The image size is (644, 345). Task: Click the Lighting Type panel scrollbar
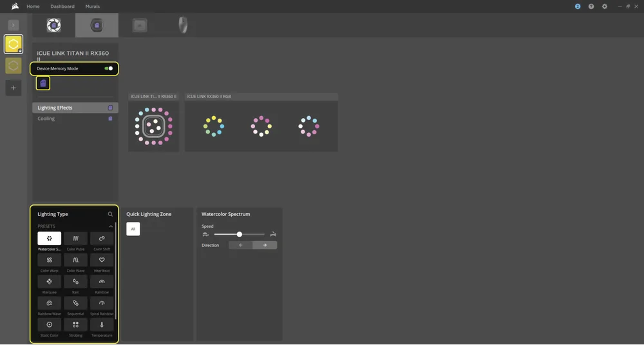[116, 271]
